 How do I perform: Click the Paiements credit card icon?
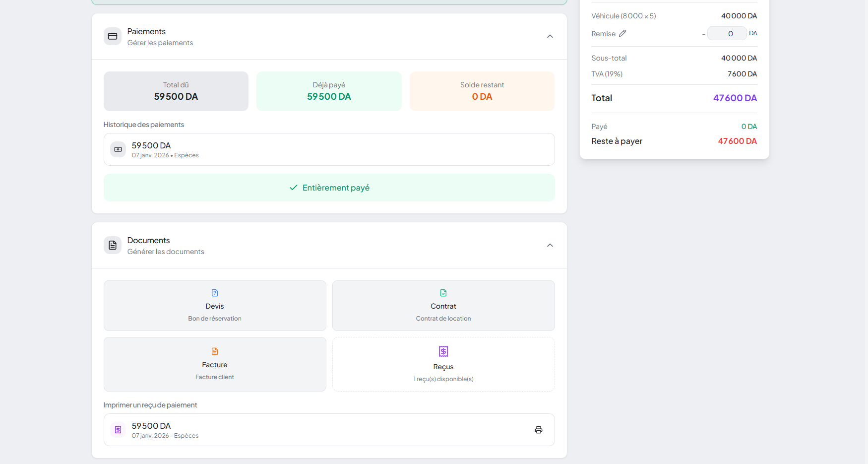113,36
